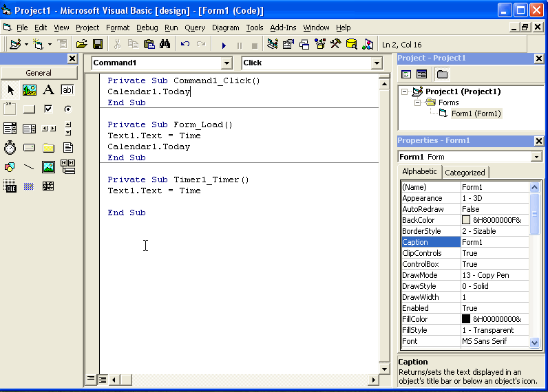Open the Command1 object dropdown

point(226,63)
